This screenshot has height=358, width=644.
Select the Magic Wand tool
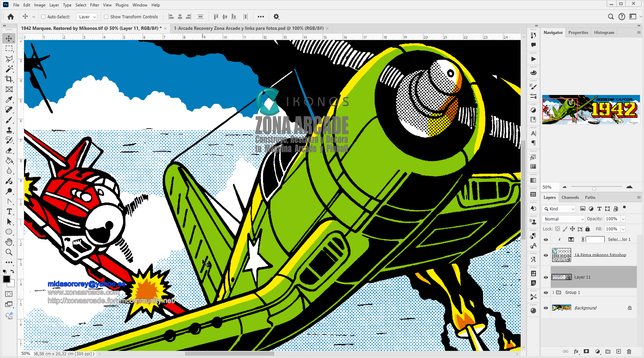(9, 69)
